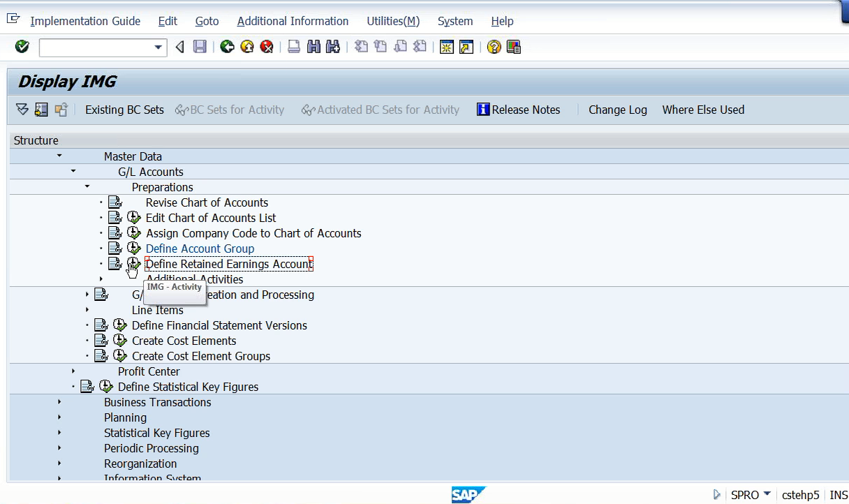This screenshot has width=849, height=504.
Task: Open documentation icon for Revise Chart of Accounts
Action: click(x=115, y=202)
